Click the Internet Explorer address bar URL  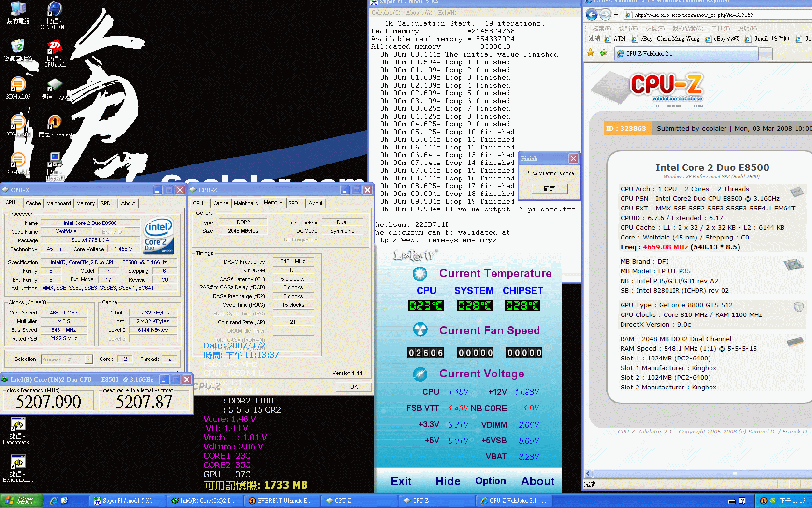694,15
